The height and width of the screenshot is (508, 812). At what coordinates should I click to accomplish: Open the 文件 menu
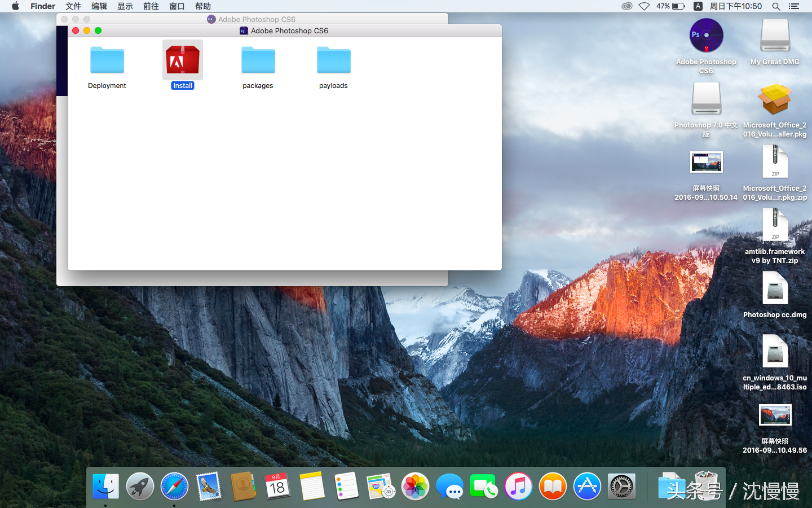coord(73,6)
